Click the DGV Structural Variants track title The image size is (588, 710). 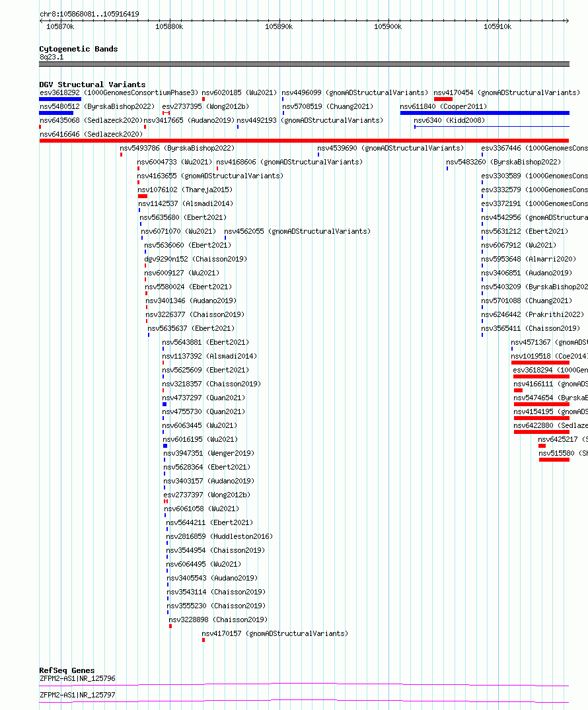click(92, 85)
